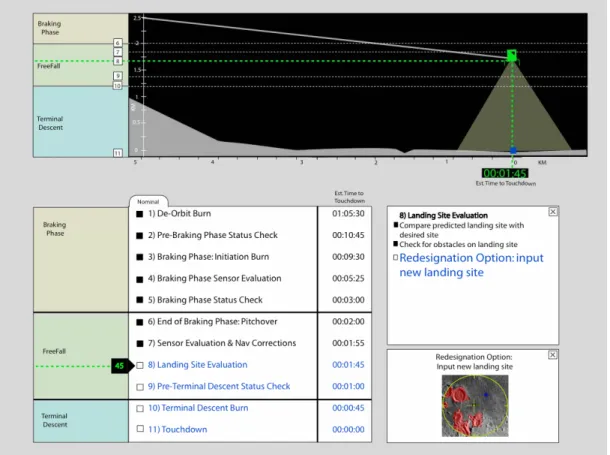
Task: Check the 10) Terminal Descent Burn box
Action: point(140,408)
